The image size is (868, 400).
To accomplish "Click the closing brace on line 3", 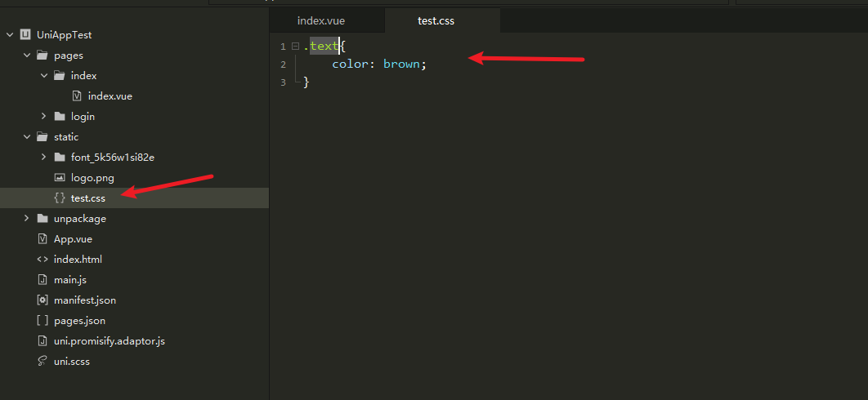I will pos(306,82).
